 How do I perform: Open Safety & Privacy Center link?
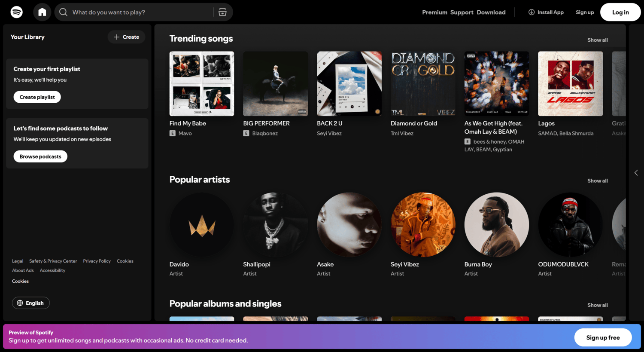click(53, 261)
